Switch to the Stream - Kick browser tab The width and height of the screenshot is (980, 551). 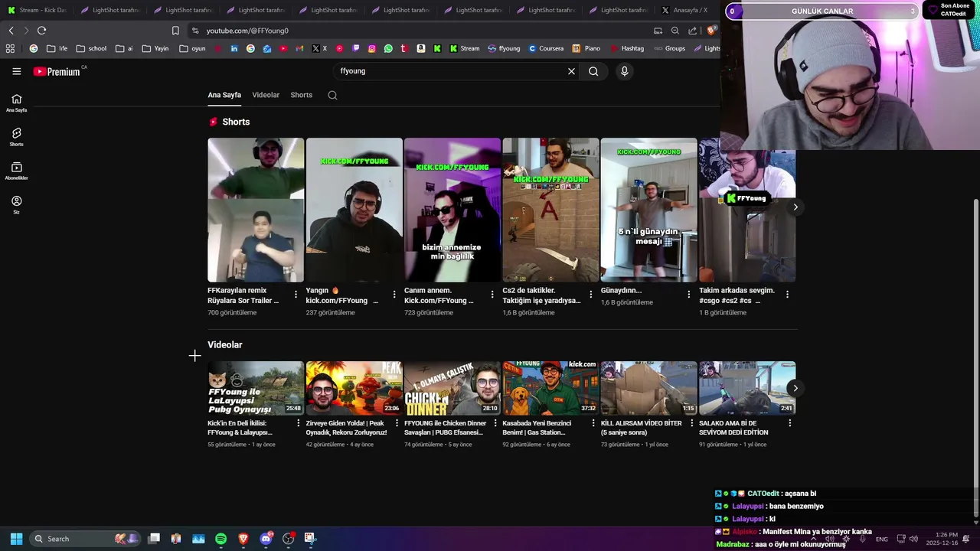point(36,10)
